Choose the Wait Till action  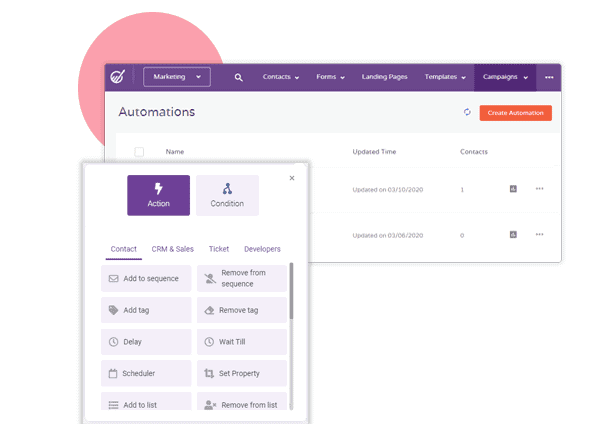click(x=242, y=342)
